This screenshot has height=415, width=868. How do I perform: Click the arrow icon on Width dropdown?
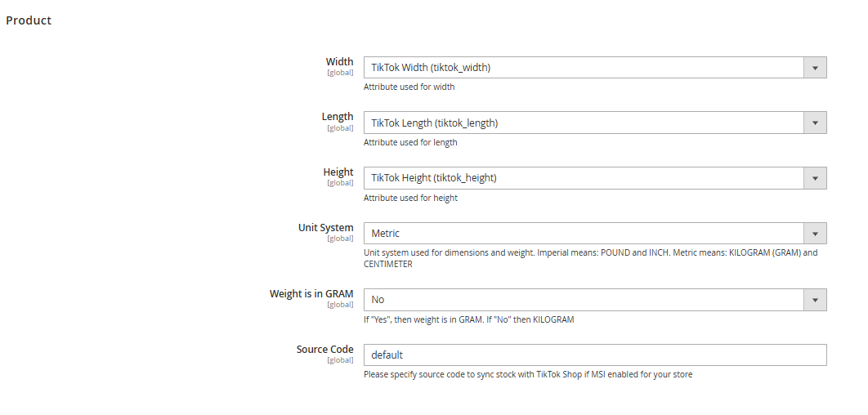tap(814, 68)
